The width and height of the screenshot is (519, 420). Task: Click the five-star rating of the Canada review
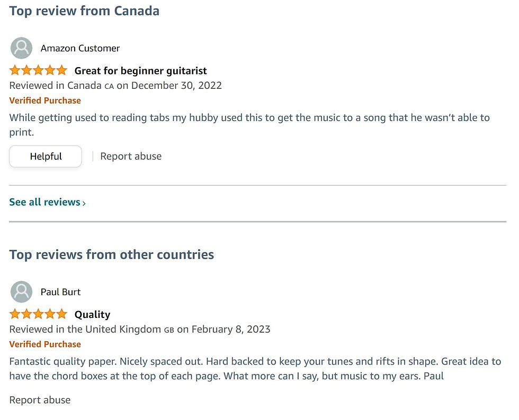(x=38, y=70)
